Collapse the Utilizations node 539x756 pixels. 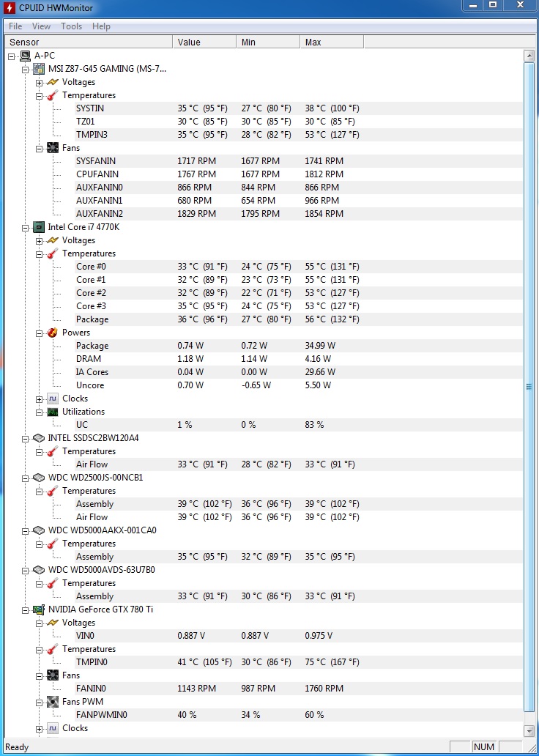pyautogui.click(x=39, y=412)
